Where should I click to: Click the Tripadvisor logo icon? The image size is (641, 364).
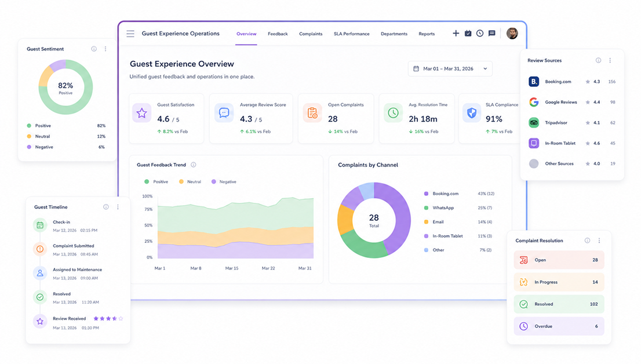point(533,122)
